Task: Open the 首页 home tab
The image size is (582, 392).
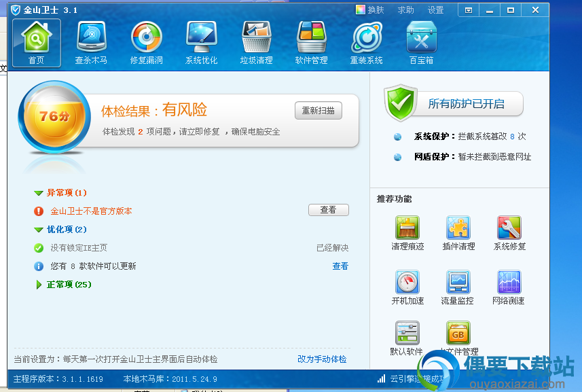Action: click(x=37, y=43)
